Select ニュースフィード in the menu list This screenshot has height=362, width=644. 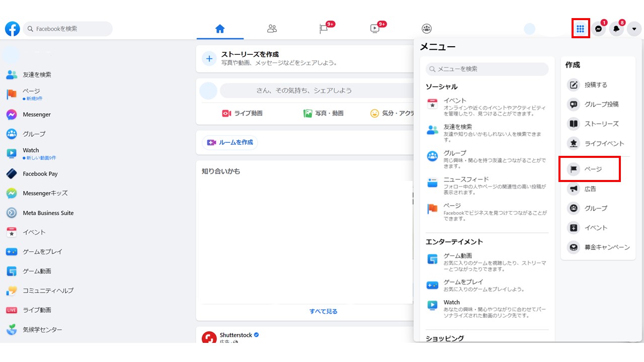tap(487, 186)
